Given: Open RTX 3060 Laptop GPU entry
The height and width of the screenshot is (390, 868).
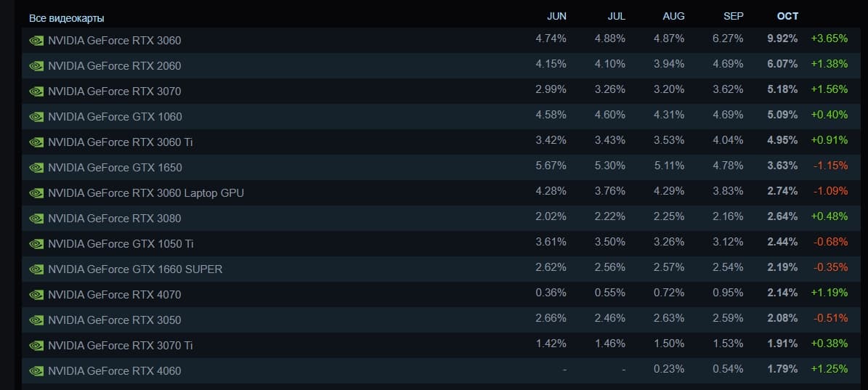Looking at the screenshot, I should (145, 193).
